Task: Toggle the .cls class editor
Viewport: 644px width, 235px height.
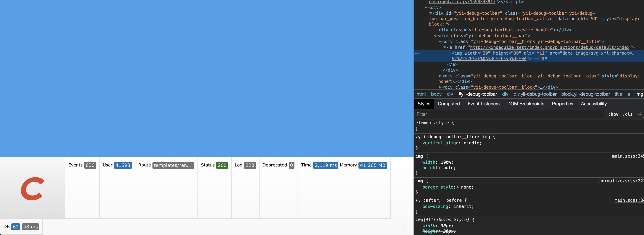Action: [628, 114]
